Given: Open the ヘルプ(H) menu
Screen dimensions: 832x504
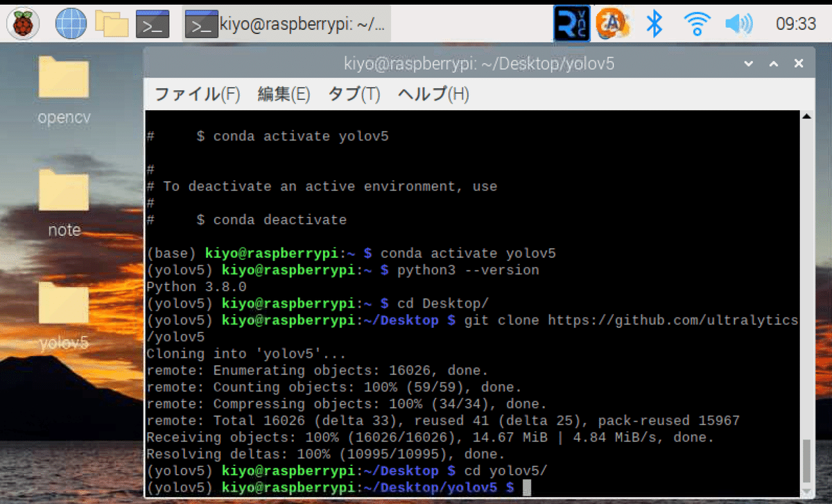Looking at the screenshot, I should coord(433,94).
